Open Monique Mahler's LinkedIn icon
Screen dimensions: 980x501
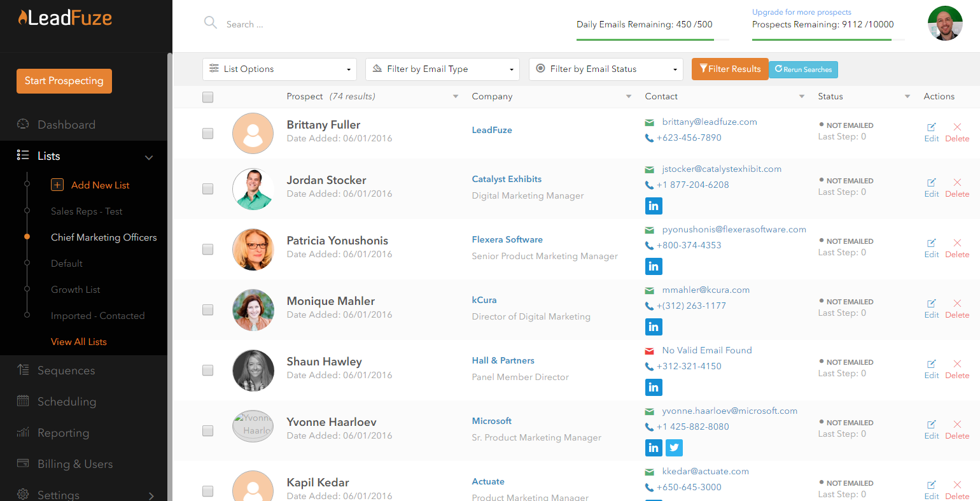point(654,327)
